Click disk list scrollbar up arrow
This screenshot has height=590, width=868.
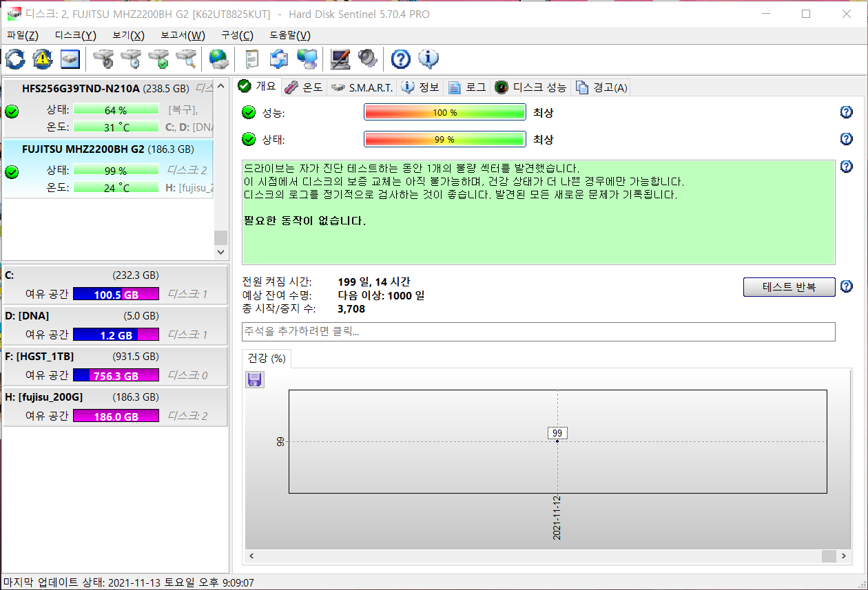(x=220, y=86)
